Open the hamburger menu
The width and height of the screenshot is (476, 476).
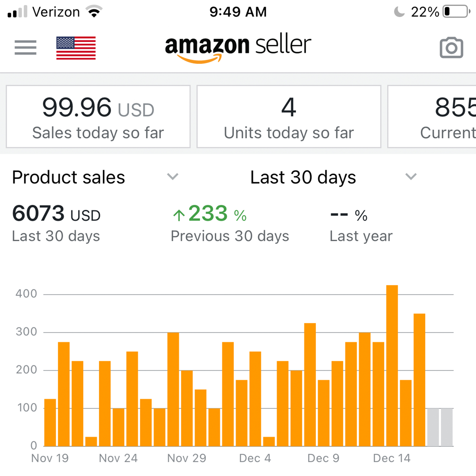tap(25, 47)
